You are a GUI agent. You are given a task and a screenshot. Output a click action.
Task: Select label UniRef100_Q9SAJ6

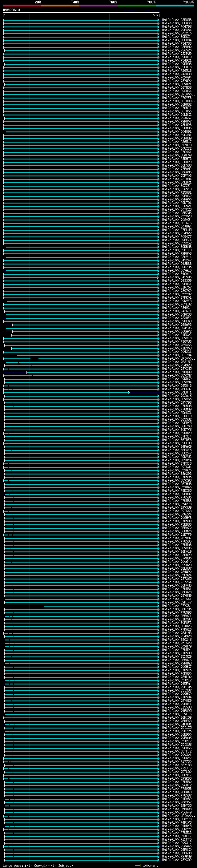click(x=177, y=396)
